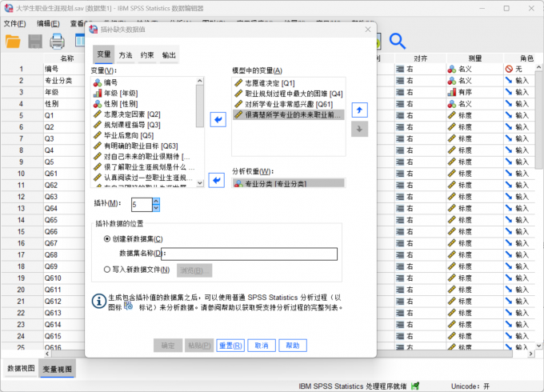The height and width of the screenshot is (392, 544).
Task: Move selected model variable down
Action: 359,129
